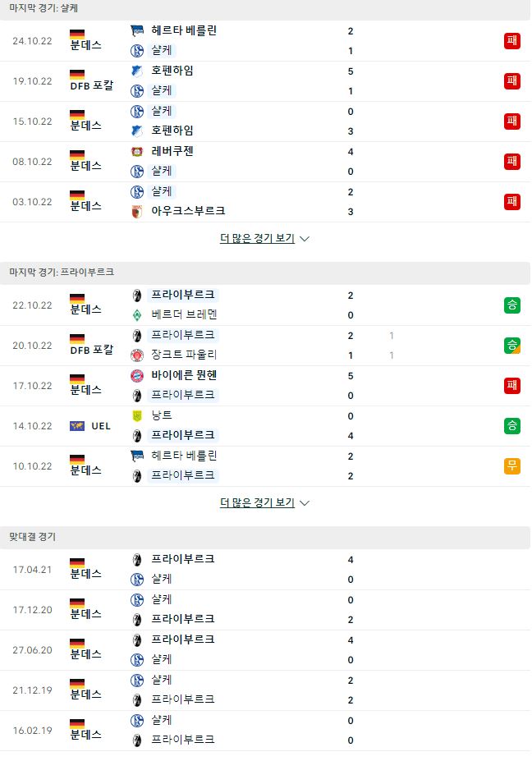
Task: Click the UEL competition flag icon
Action: [77, 426]
